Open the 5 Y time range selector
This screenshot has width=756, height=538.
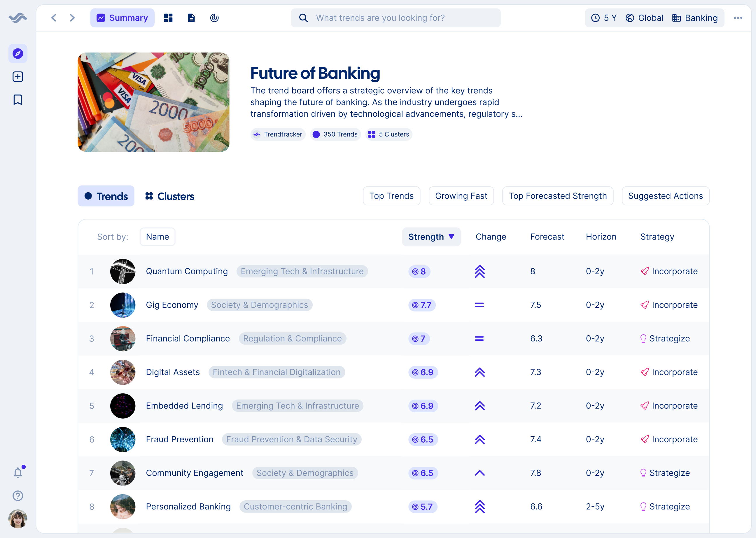(x=604, y=18)
